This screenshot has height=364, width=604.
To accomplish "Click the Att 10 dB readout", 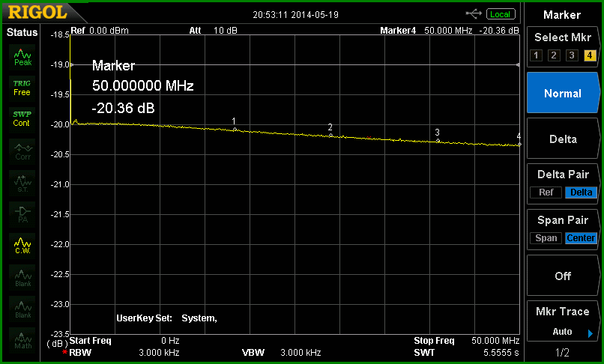I will click(x=213, y=31).
